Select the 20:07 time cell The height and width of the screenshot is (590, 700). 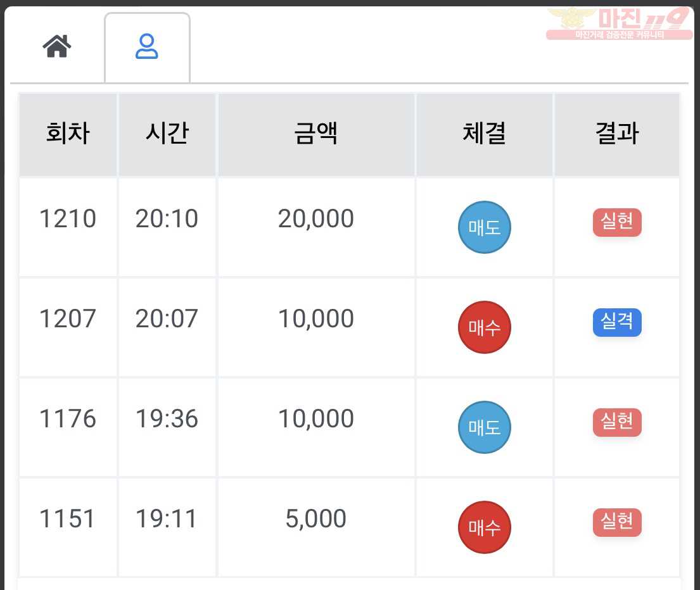[x=167, y=327]
